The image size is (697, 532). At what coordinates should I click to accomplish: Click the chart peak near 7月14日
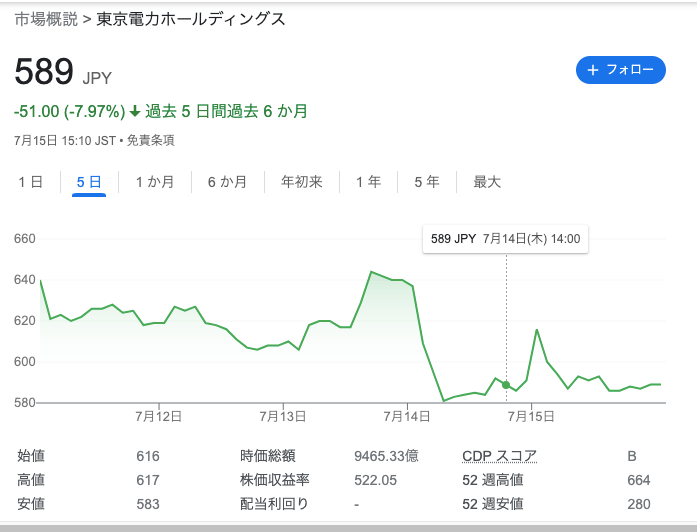coord(372,272)
